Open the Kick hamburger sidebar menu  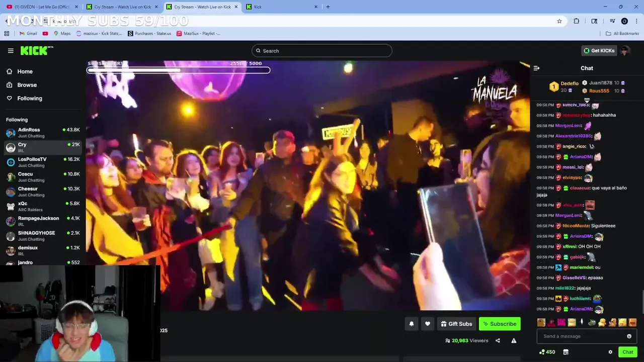[x=11, y=51]
